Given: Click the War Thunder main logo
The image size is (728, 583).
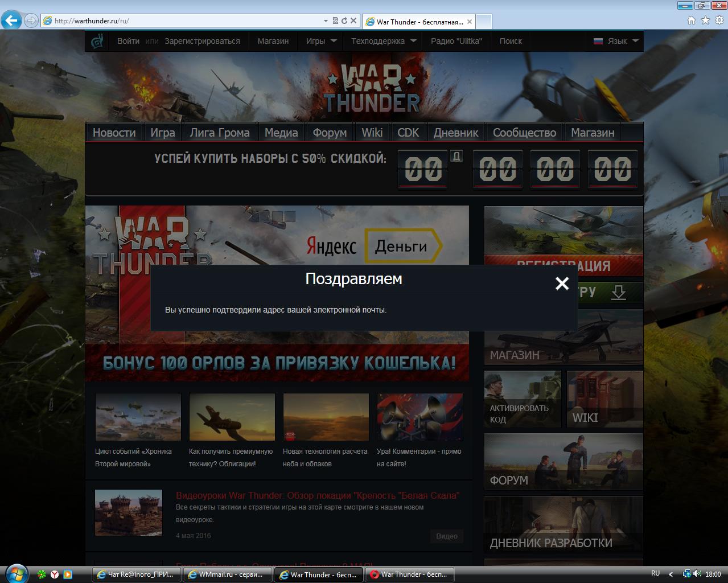Looking at the screenshot, I should coord(371,88).
